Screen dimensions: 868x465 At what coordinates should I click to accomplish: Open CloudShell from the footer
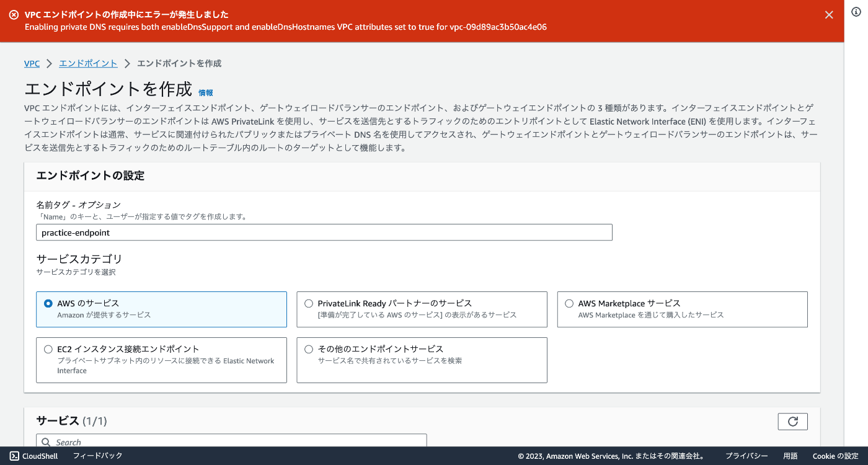pyautogui.click(x=34, y=456)
